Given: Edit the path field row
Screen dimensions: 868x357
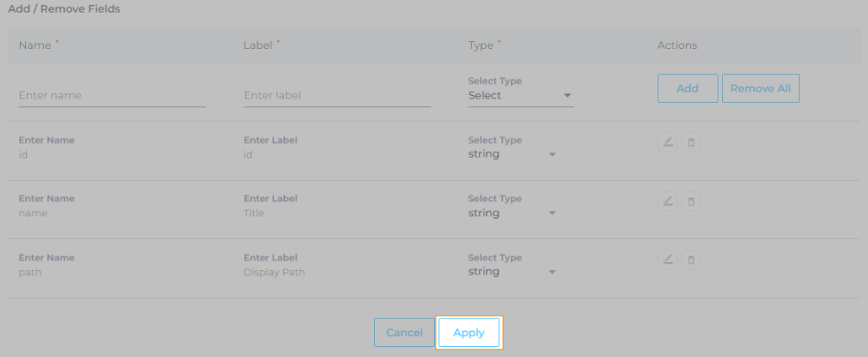Looking at the screenshot, I should pos(667,259).
